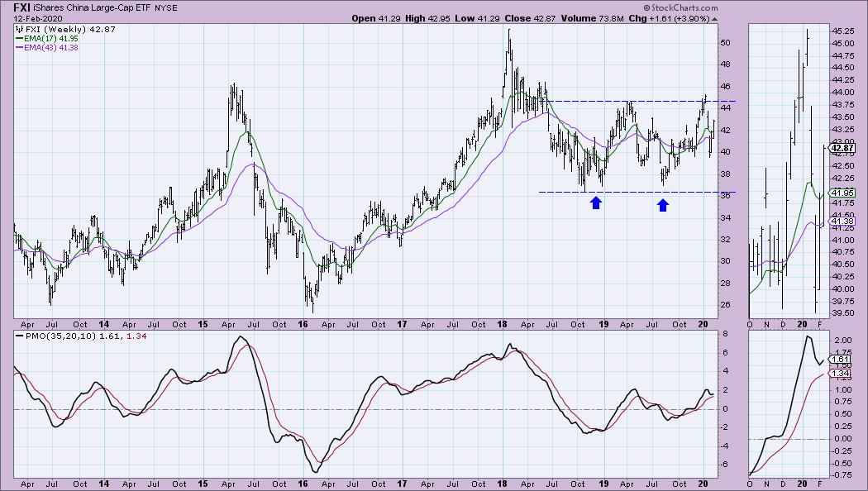868x491 pixels.
Task: Click the 50 price axis label
Action: (x=725, y=43)
